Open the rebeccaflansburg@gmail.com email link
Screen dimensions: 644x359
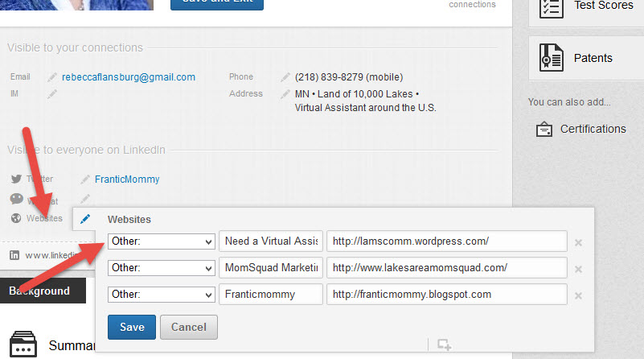[129, 77]
